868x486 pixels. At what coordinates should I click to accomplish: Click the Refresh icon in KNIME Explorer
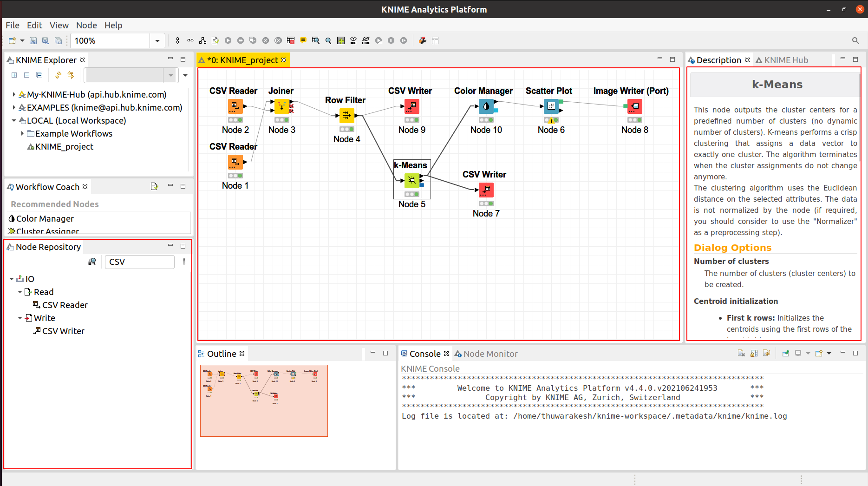[x=58, y=75]
